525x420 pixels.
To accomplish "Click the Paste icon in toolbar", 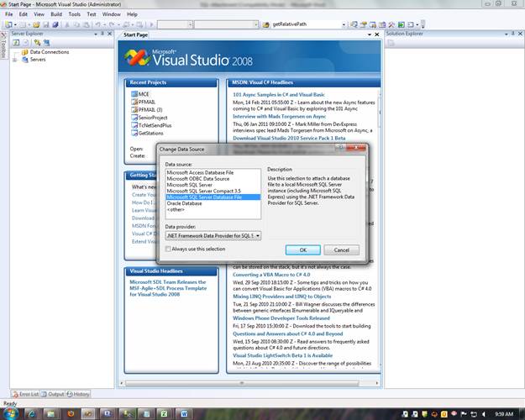I will (x=87, y=24).
